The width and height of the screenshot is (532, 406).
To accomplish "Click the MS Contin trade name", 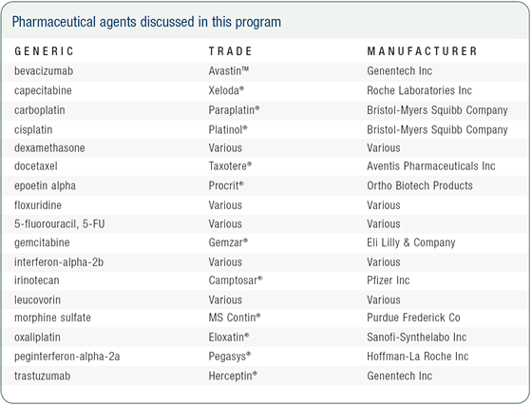I will click(x=235, y=318).
